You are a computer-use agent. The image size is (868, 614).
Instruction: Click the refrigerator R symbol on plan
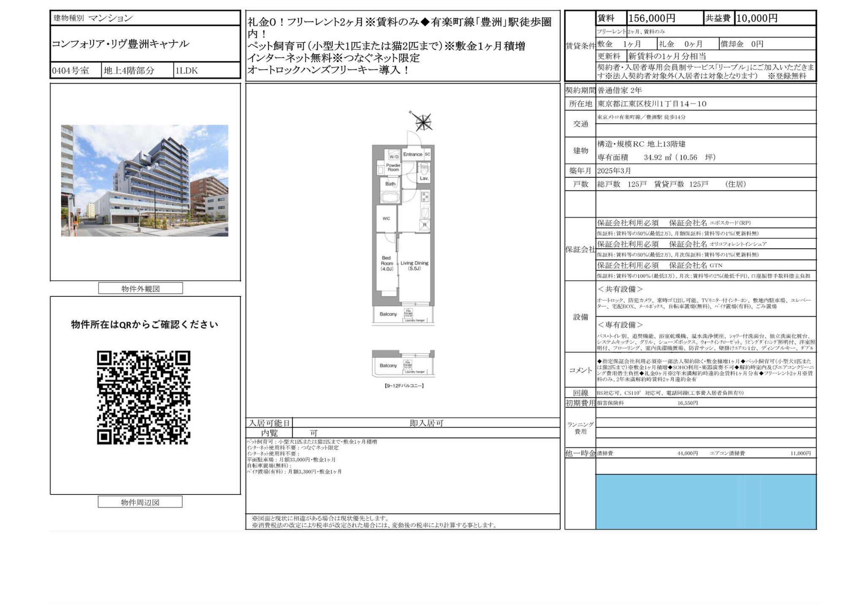(425, 225)
